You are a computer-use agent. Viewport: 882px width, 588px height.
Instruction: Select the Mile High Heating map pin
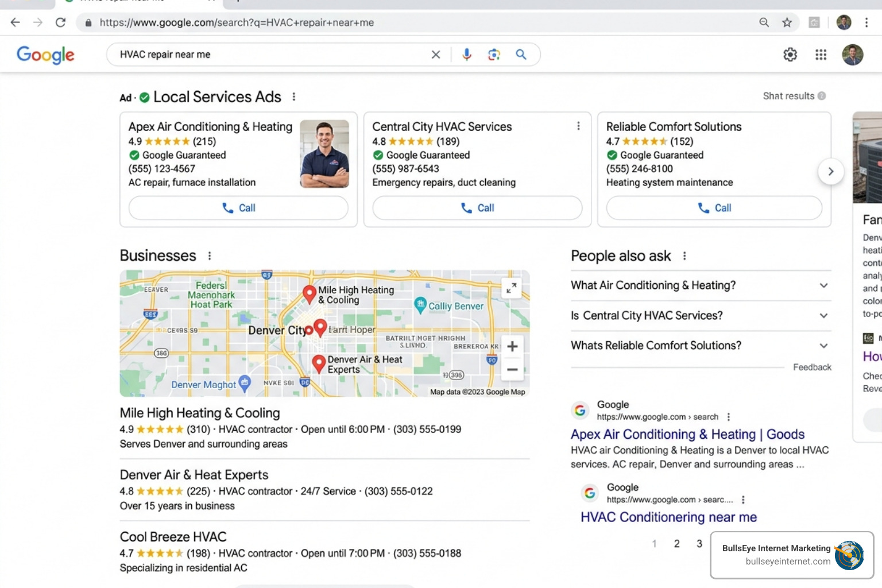(310, 294)
